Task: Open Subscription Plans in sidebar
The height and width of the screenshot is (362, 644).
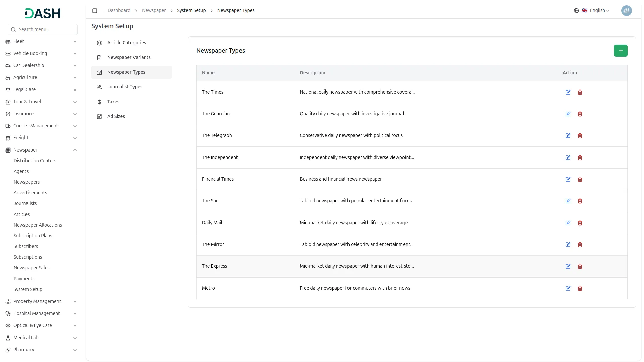Action: tap(33, 236)
